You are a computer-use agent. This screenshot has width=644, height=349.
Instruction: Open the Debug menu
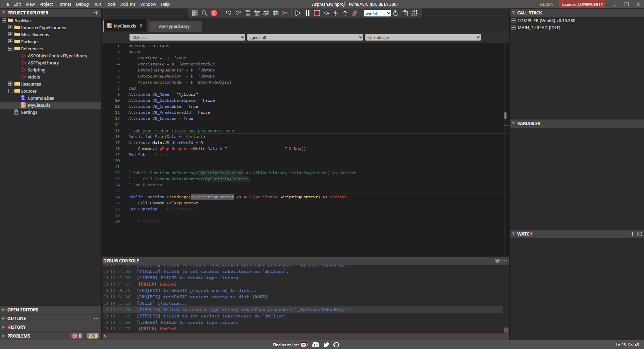(x=82, y=4)
